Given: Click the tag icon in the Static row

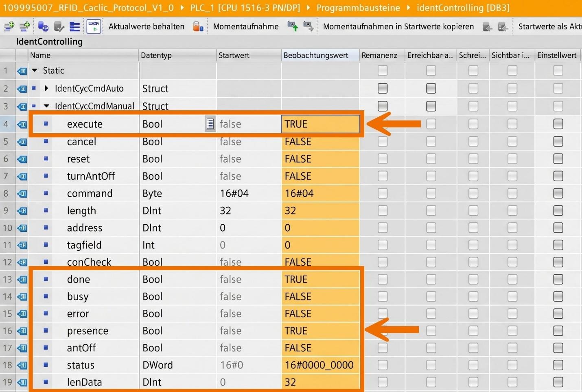Looking at the screenshot, I should 22,71.
